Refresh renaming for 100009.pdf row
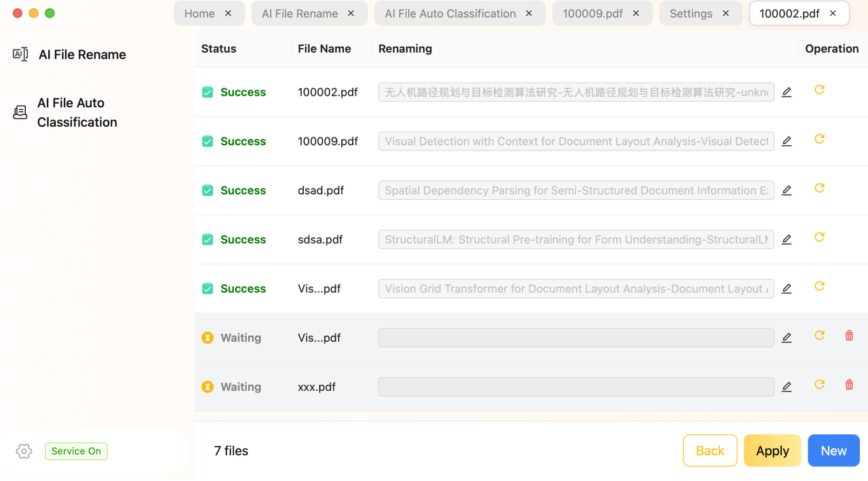 point(819,139)
